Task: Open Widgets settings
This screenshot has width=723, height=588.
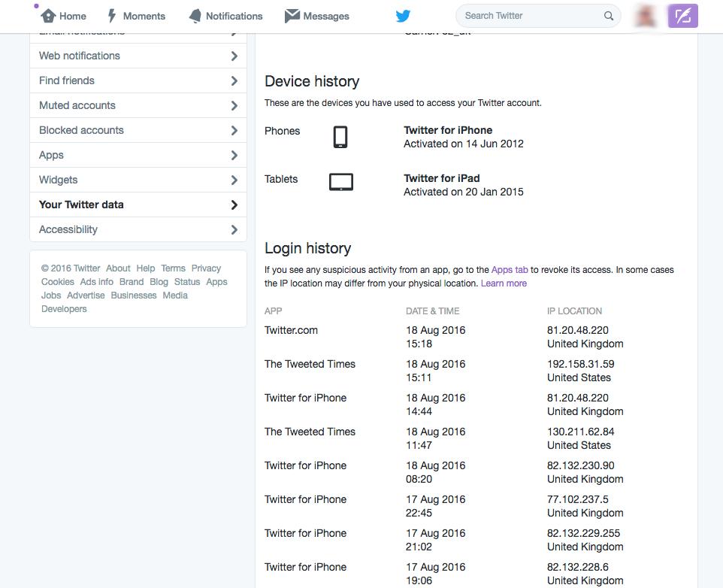Action: [x=138, y=180]
